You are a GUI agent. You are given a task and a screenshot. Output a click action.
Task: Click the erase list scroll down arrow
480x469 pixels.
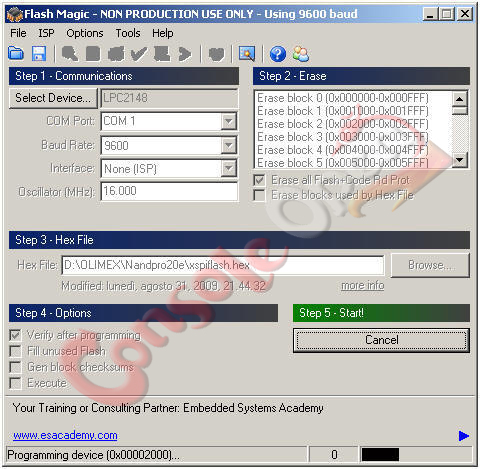pos(460,160)
